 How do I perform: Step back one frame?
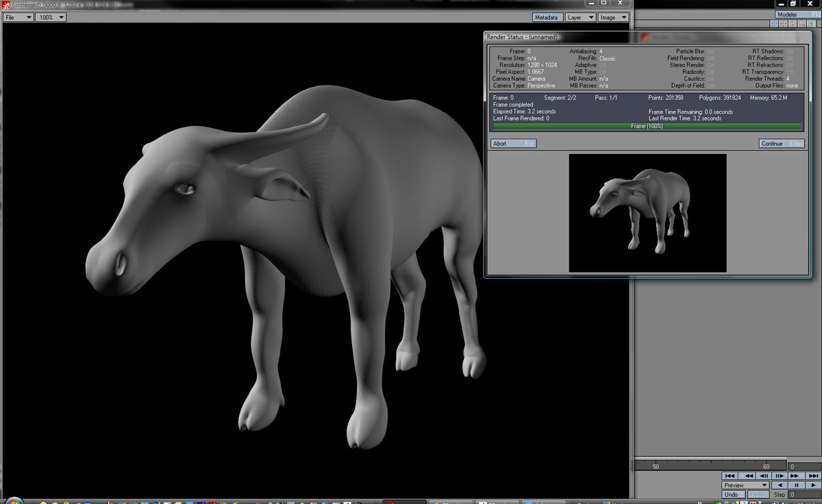click(x=764, y=476)
